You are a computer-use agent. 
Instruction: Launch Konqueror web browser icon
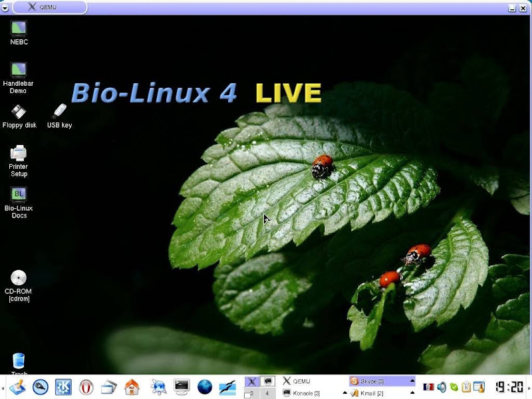(x=158, y=387)
